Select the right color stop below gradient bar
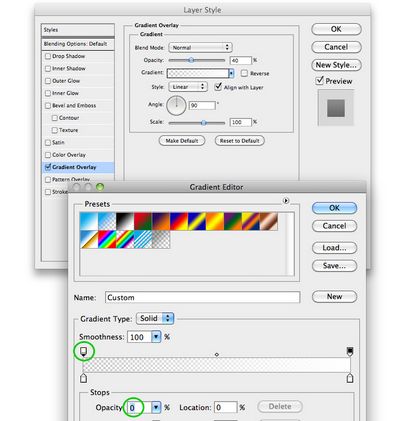This screenshot has height=421, width=410. click(x=350, y=378)
